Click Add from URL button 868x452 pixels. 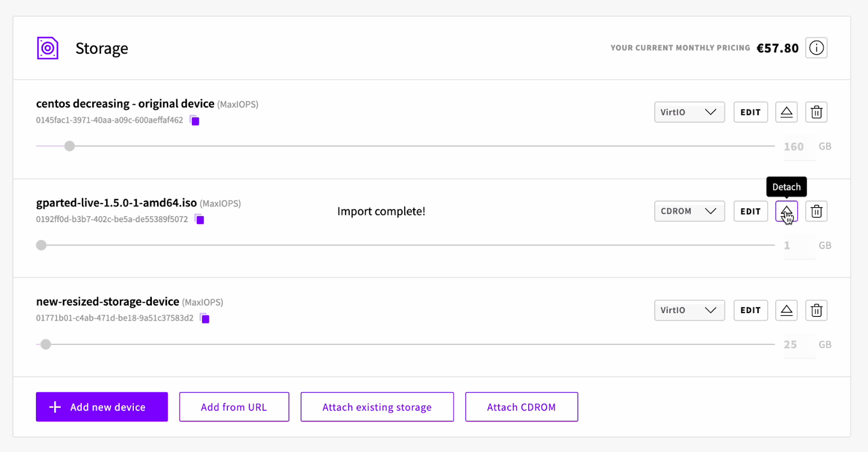[234, 407]
